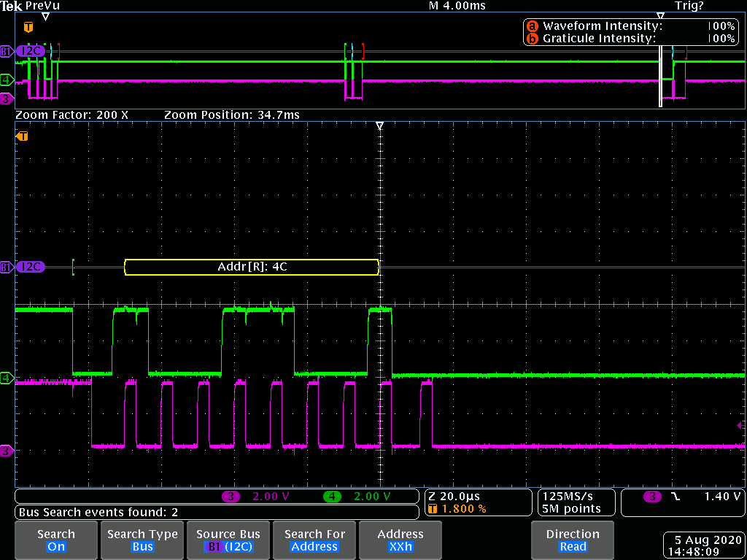The image size is (747, 560).
Task: Click the M 4.00ms main timebase readout
Action: (457, 6)
